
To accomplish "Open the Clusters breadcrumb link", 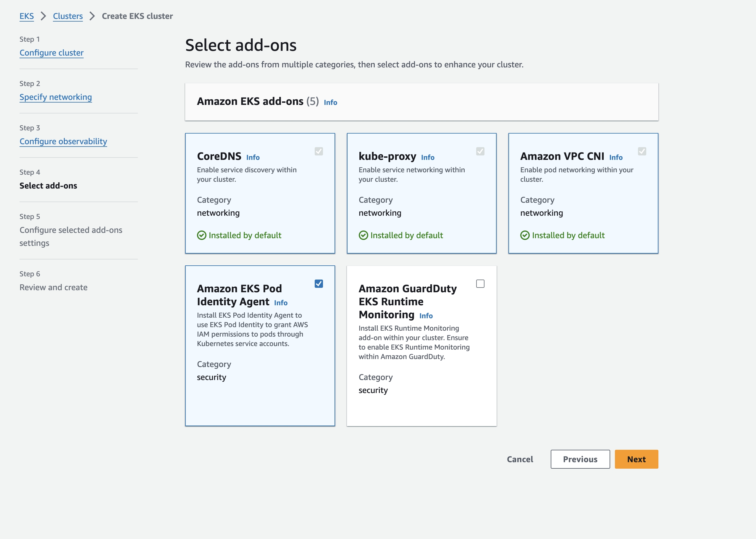I will (68, 16).
